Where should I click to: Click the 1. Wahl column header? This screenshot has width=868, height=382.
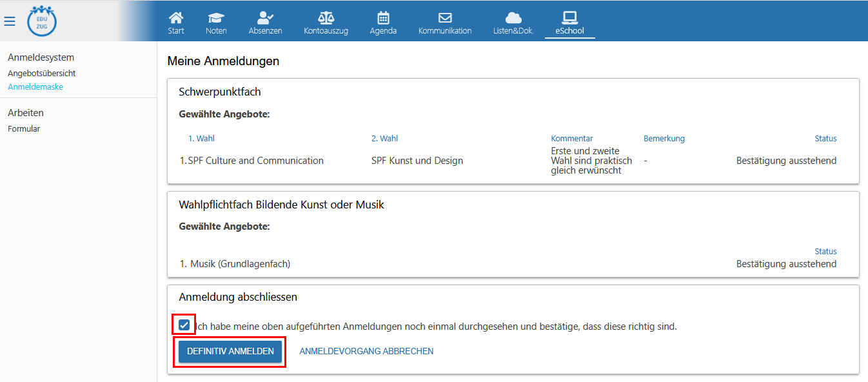[201, 139]
